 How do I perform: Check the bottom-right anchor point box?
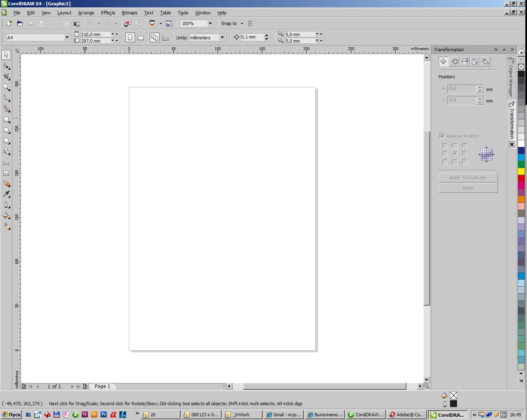pos(465,162)
